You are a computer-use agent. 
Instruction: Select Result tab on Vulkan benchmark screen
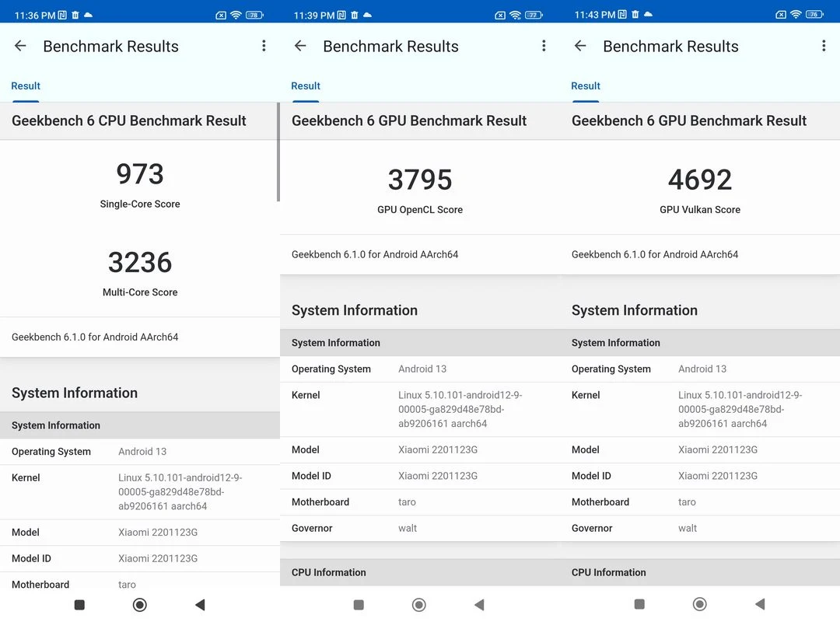pos(586,86)
